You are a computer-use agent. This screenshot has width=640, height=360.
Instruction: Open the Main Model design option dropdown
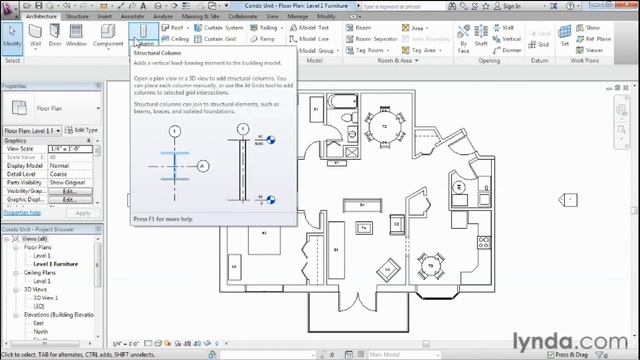[x=437, y=355]
